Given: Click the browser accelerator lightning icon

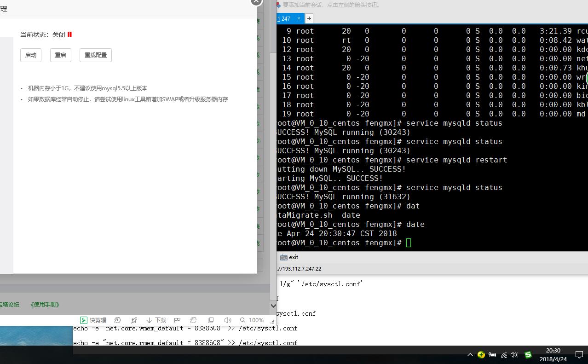Looking at the screenshot, I should coord(118,320).
